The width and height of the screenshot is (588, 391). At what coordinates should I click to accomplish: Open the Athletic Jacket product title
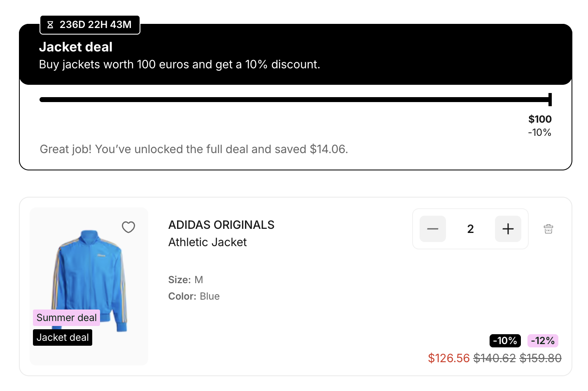pyautogui.click(x=208, y=242)
